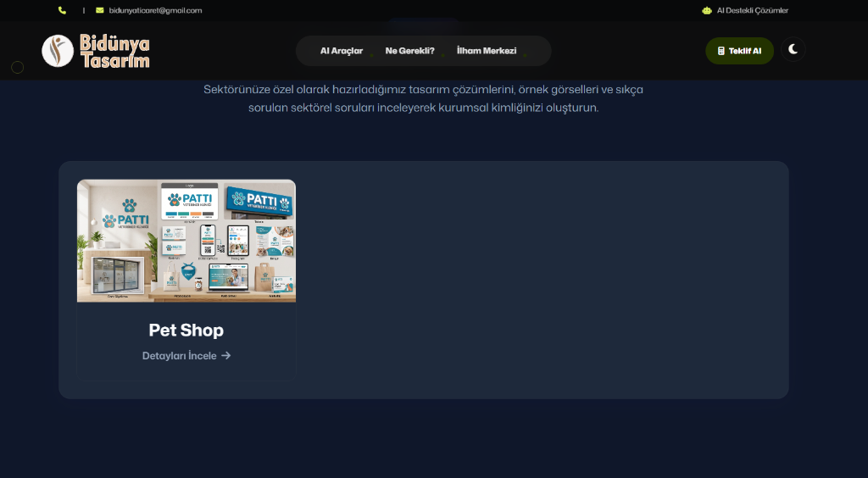Open the İlham Merkezi menu
Screen dimensions: 868x478
point(486,51)
